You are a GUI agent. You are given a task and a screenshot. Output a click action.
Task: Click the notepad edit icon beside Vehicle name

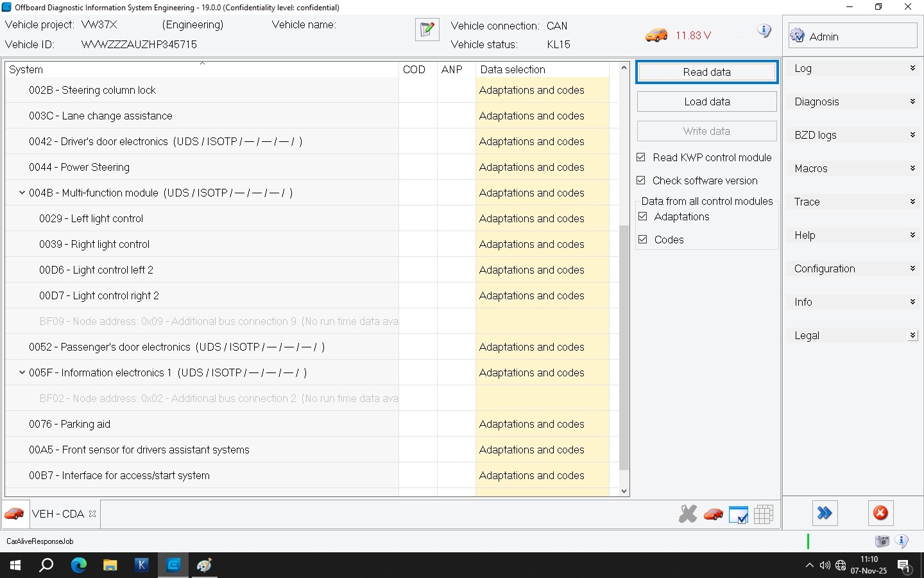(x=427, y=30)
